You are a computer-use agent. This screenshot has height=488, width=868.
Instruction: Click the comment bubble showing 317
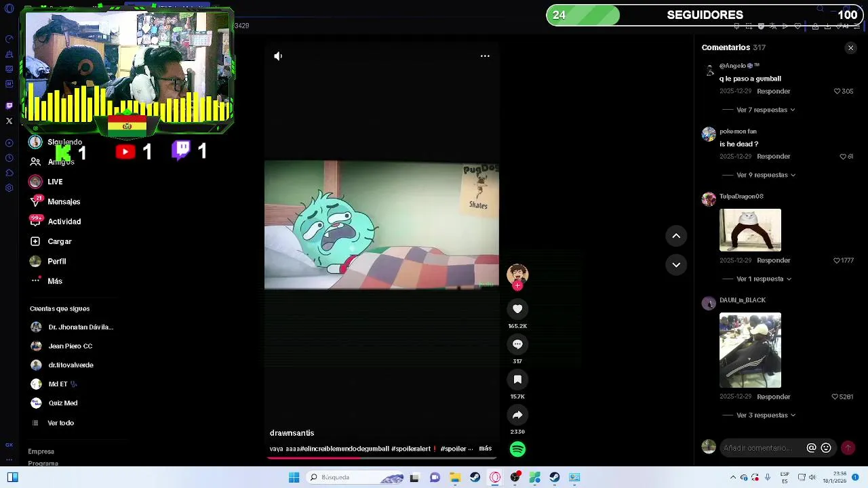[517, 344]
